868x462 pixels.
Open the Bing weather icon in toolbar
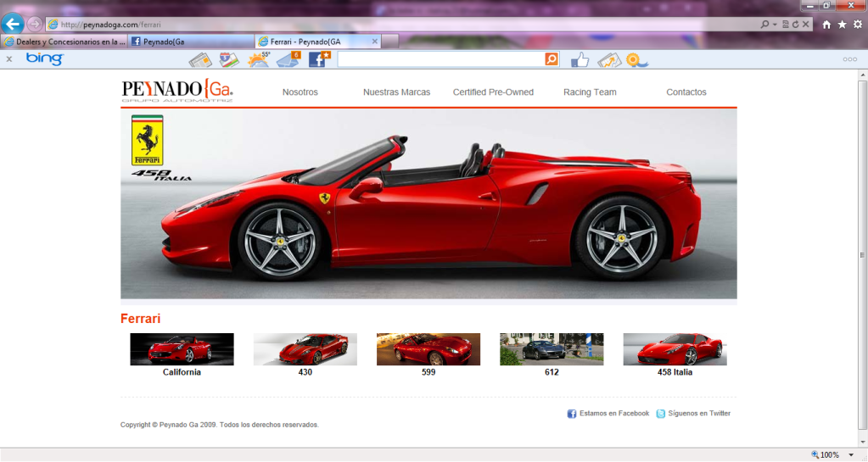[x=258, y=59]
